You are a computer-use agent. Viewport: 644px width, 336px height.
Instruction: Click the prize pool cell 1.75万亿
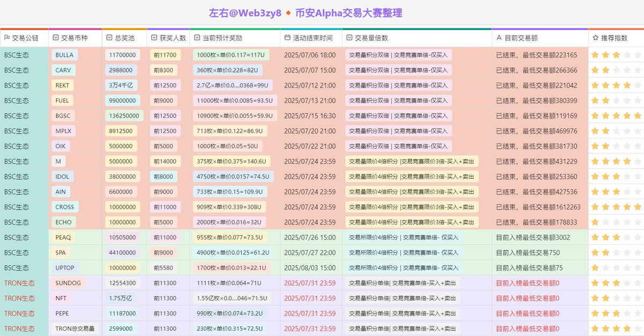click(121, 298)
